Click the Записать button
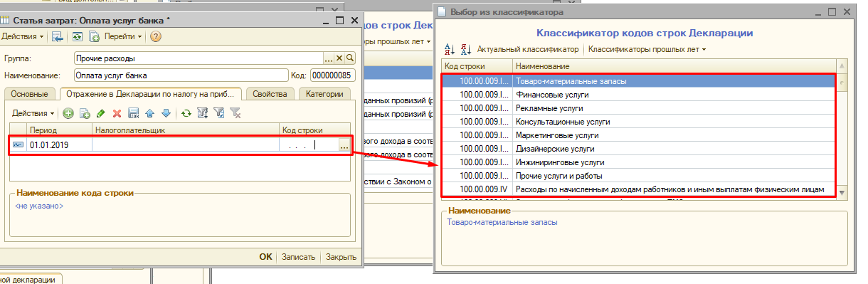The width and height of the screenshot is (868, 284). (298, 257)
